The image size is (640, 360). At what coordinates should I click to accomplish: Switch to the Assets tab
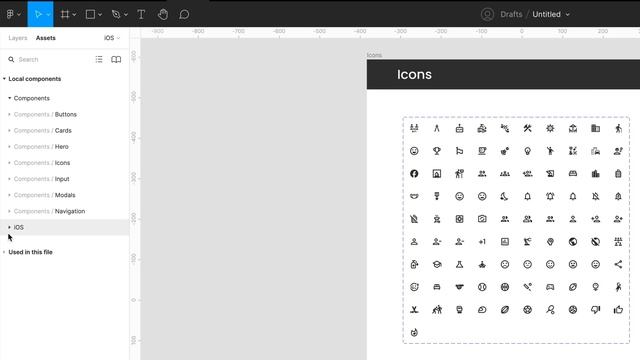[46, 38]
